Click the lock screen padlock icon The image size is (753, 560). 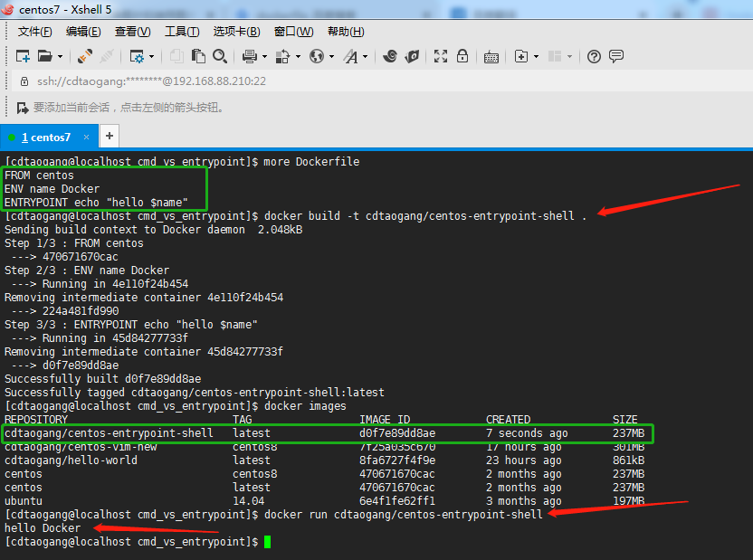coord(462,56)
